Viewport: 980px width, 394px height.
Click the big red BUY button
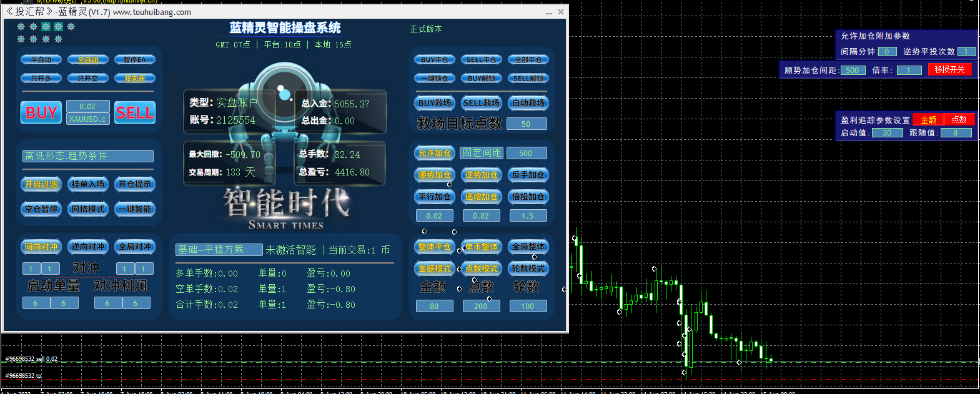[x=41, y=112]
